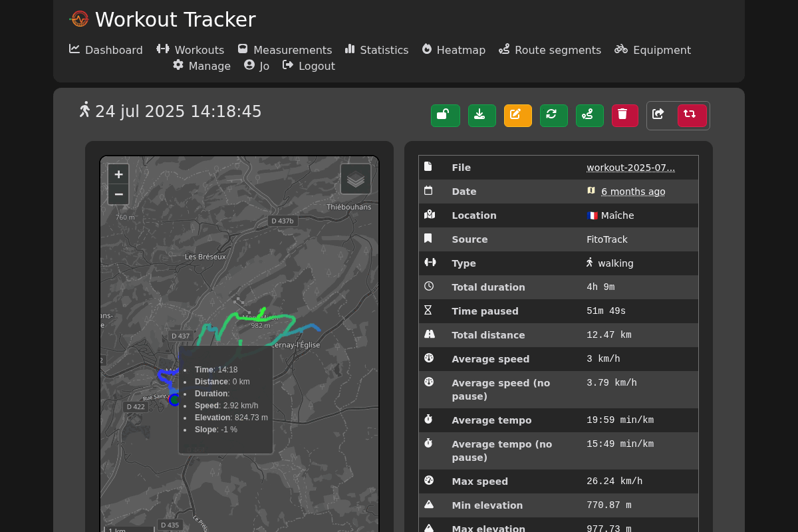Click the calendar icon in Date row

click(428, 190)
